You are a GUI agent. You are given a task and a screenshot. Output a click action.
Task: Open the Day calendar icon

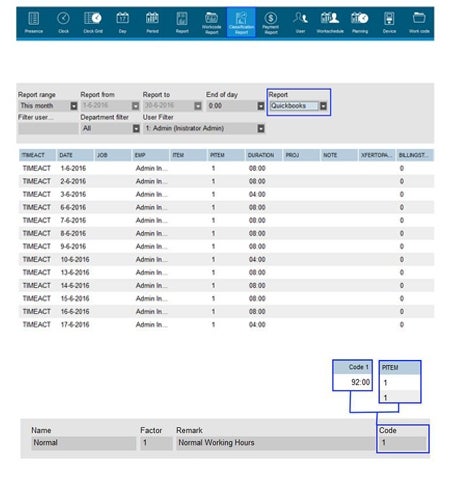pos(122,22)
